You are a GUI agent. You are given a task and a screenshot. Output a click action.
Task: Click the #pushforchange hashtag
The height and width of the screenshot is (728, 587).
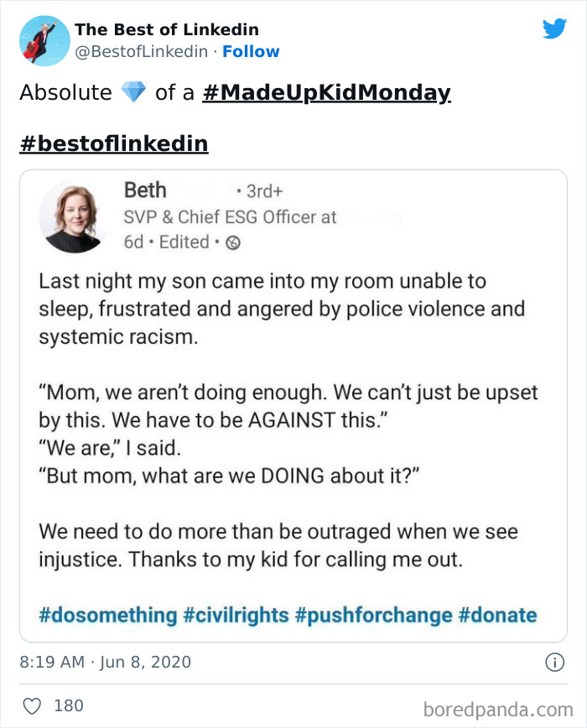373,615
